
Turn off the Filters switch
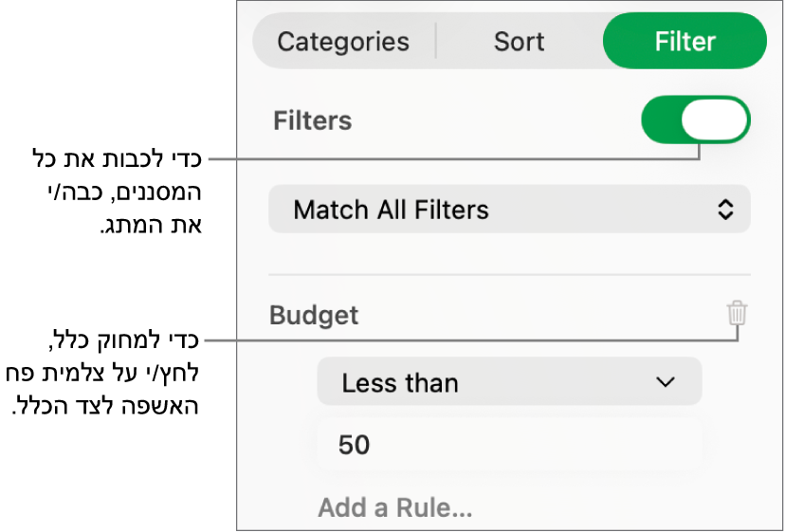696,120
